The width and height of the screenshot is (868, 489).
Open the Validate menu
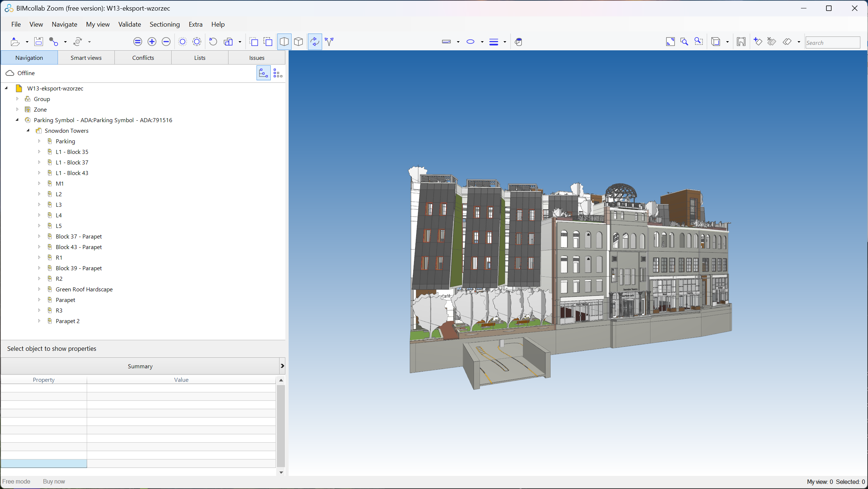[x=130, y=24]
